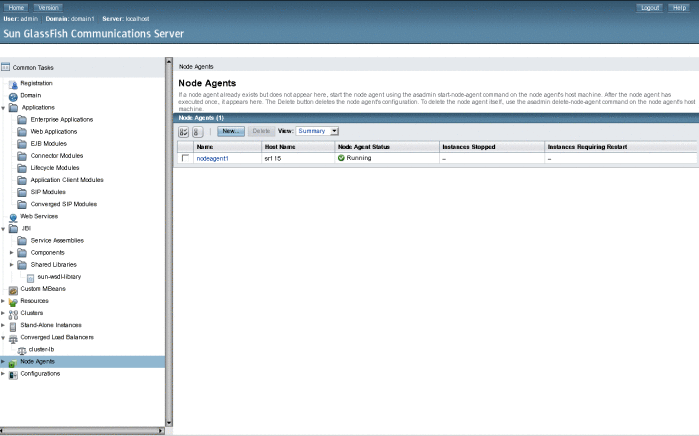Expand the Shared Libraries tree node
The height and width of the screenshot is (436, 699).
(12, 264)
